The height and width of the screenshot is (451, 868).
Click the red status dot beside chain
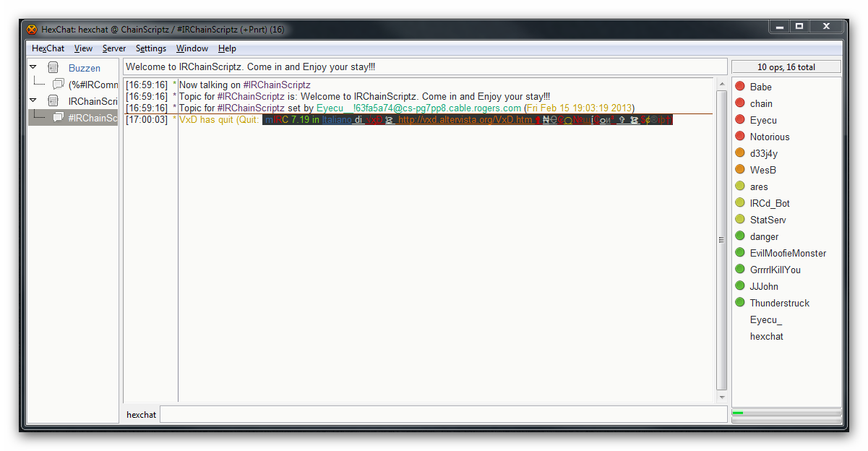coord(739,103)
